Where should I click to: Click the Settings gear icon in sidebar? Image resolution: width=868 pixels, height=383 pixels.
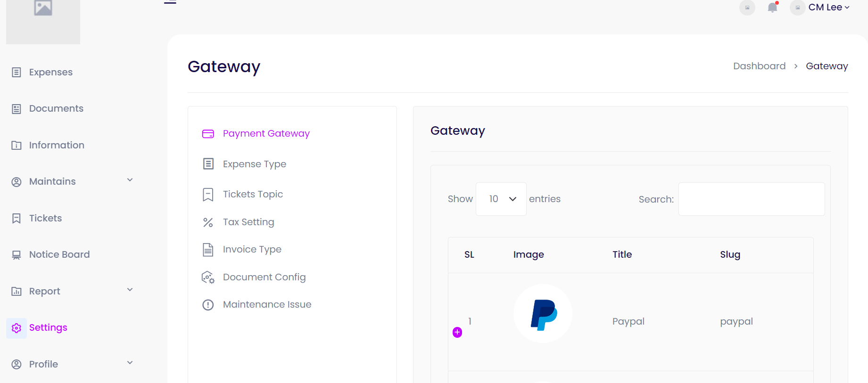point(17,328)
